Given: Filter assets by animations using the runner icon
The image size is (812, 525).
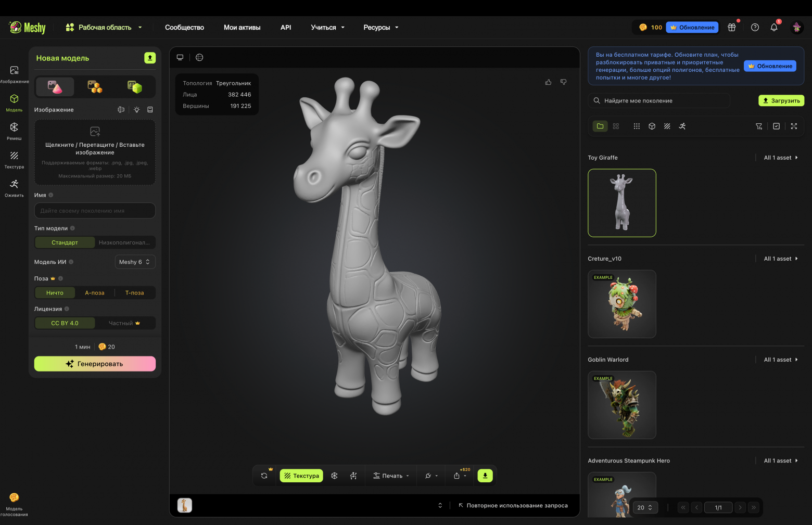Looking at the screenshot, I should click(x=682, y=126).
